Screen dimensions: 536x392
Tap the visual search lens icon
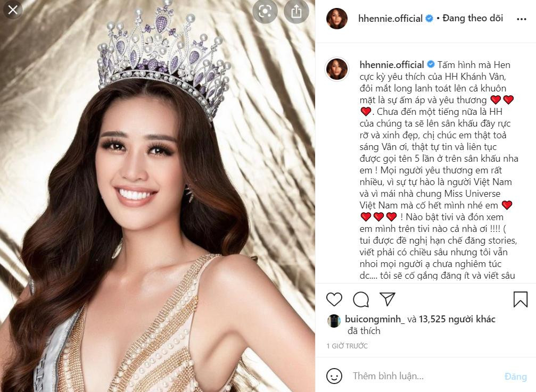[265, 11]
